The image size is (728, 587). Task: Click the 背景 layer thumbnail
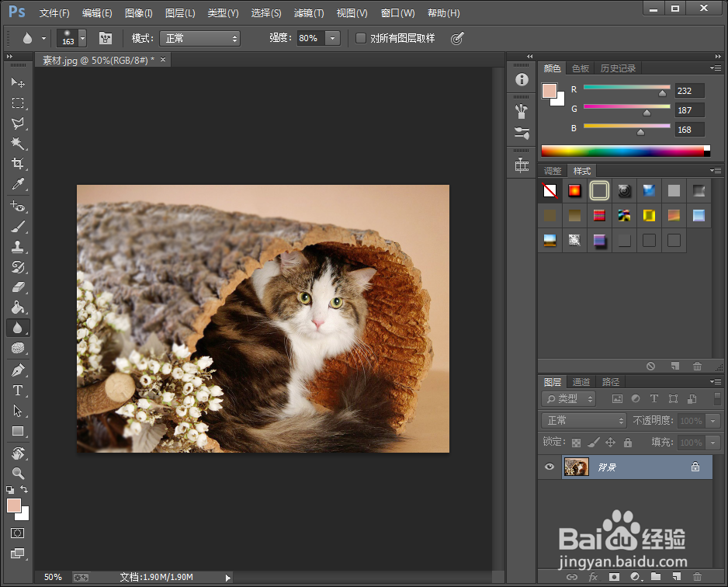click(x=576, y=467)
